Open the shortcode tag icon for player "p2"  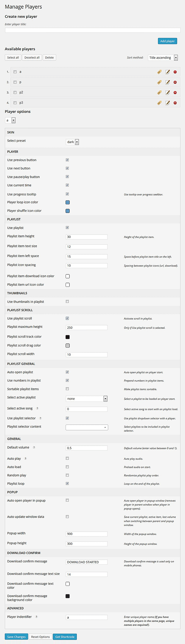(x=159, y=92)
